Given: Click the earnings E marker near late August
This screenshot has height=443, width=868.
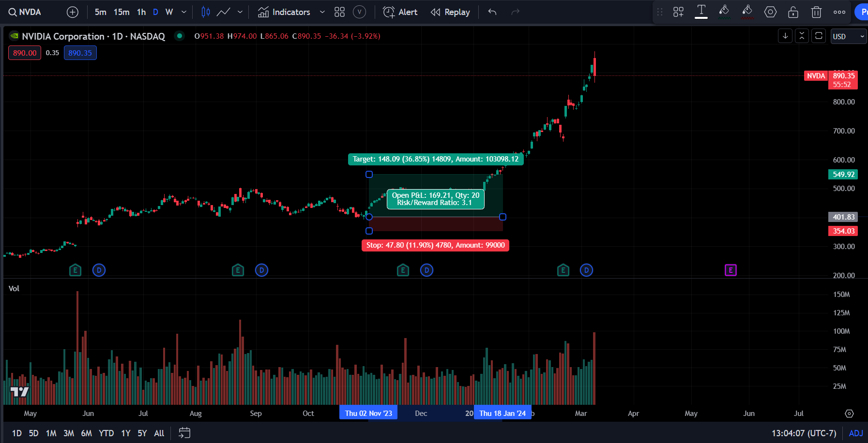Looking at the screenshot, I should click(x=238, y=270).
